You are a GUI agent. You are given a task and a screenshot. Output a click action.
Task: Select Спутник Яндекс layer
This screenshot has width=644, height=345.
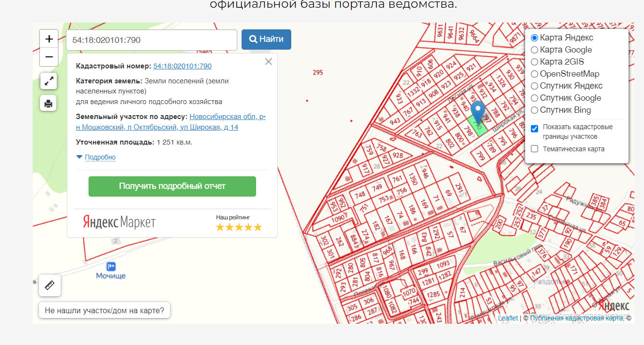click(534, 86)
